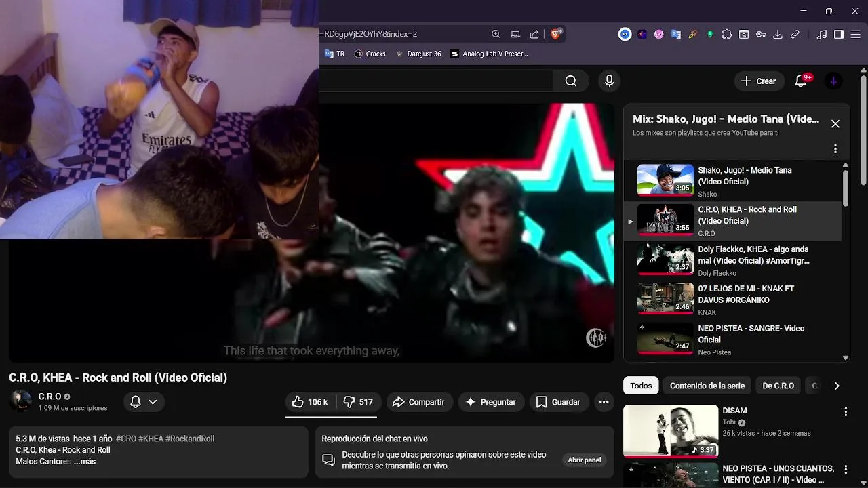Open the notifications bell showing 9+
This screenshot has width=868, height=488.
point(801,81)
